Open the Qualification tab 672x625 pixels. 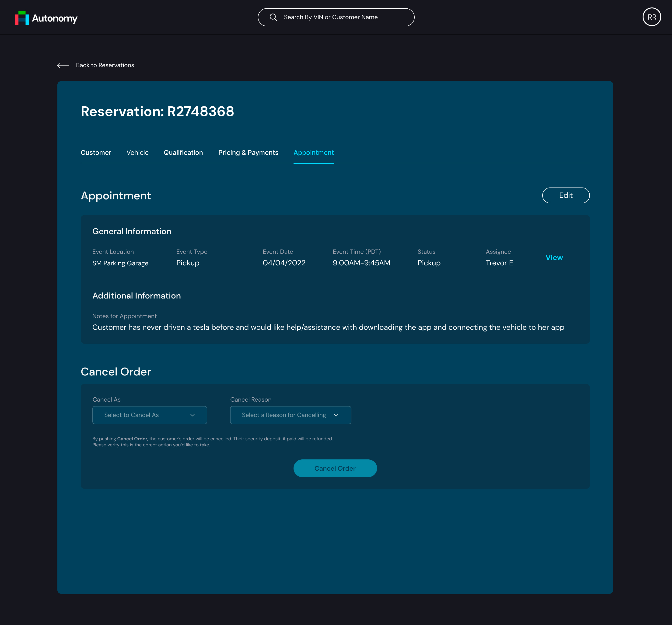[x=183, y=153]
